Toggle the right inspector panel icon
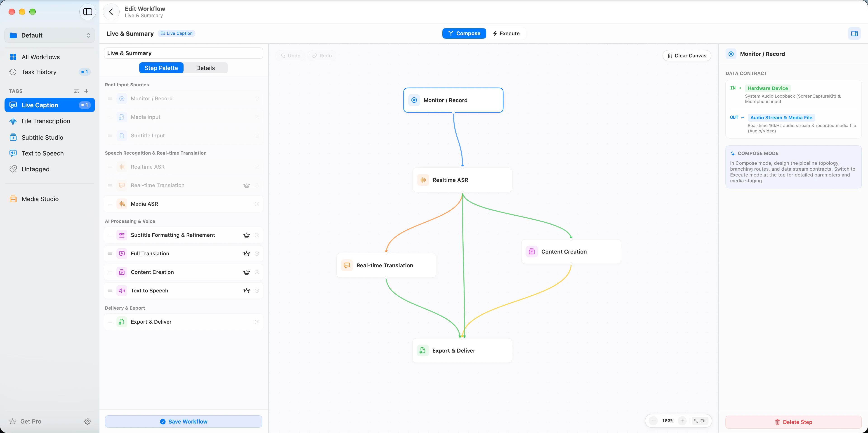 click(x=854, y=33)
